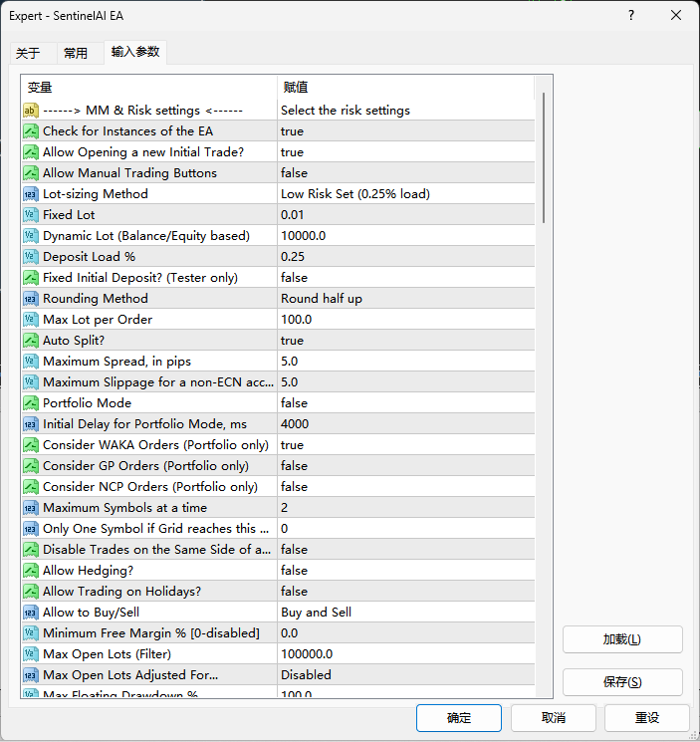
Task: Click the icon beside Auto Split?
Action: click(x=31, y=341)
